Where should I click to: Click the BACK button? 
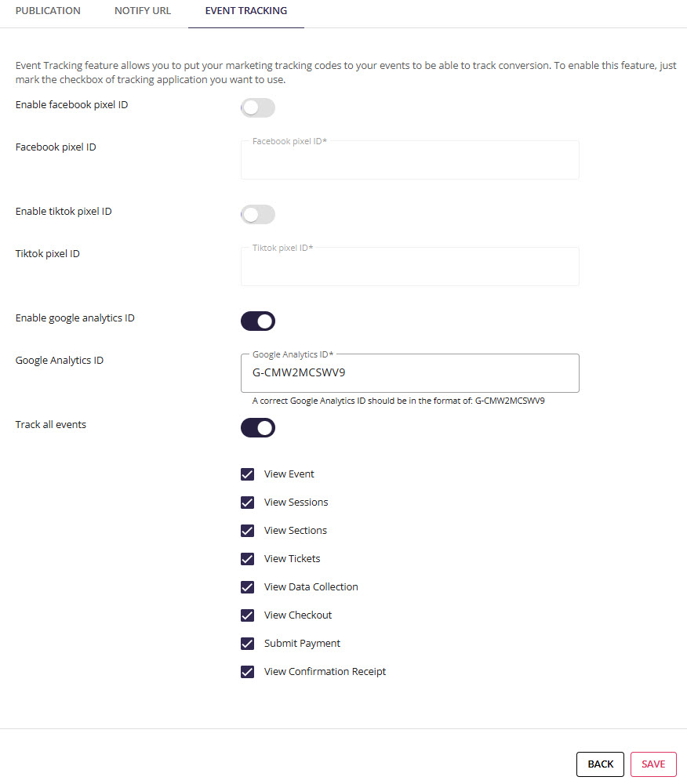[600, 764]
